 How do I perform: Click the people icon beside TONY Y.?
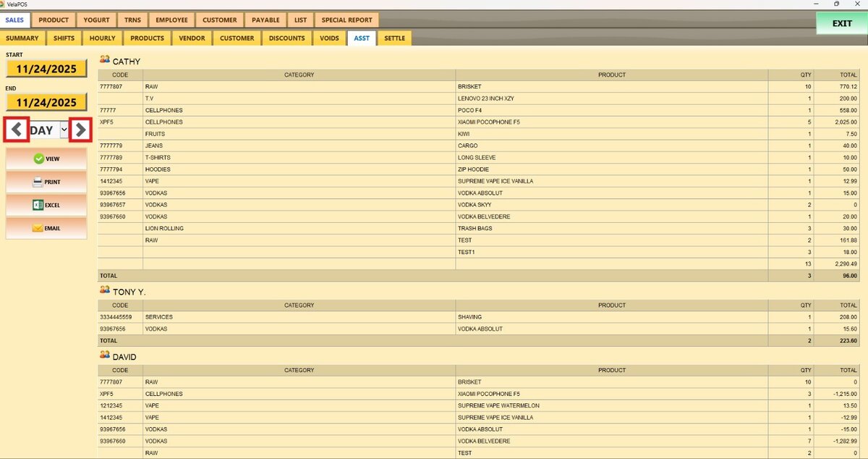(x=105, y=290)
